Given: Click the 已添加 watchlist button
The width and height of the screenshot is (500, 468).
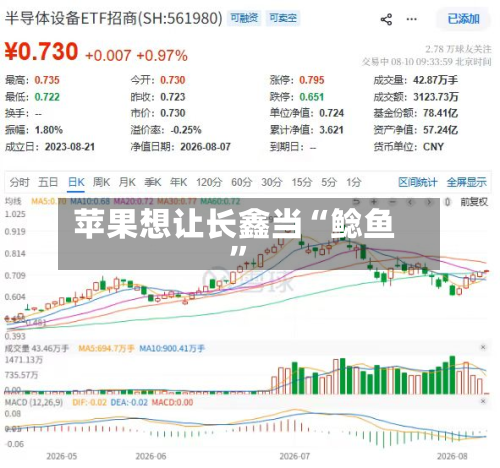Looking at the screenshot, I should point(463,19).
